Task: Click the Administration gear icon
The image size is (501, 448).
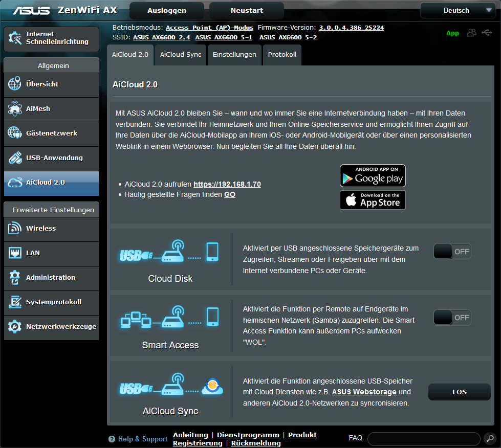Action: (x=15, y=277)
